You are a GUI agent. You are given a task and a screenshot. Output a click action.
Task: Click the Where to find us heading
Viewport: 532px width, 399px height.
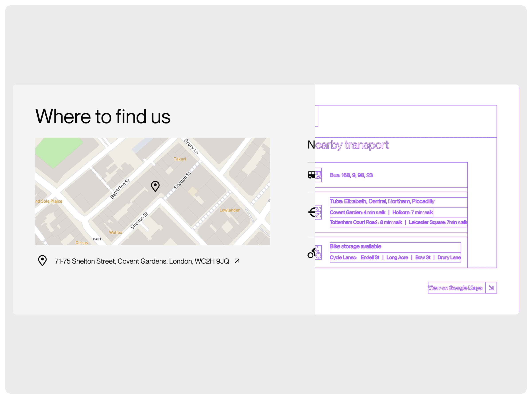click(103, 116)
